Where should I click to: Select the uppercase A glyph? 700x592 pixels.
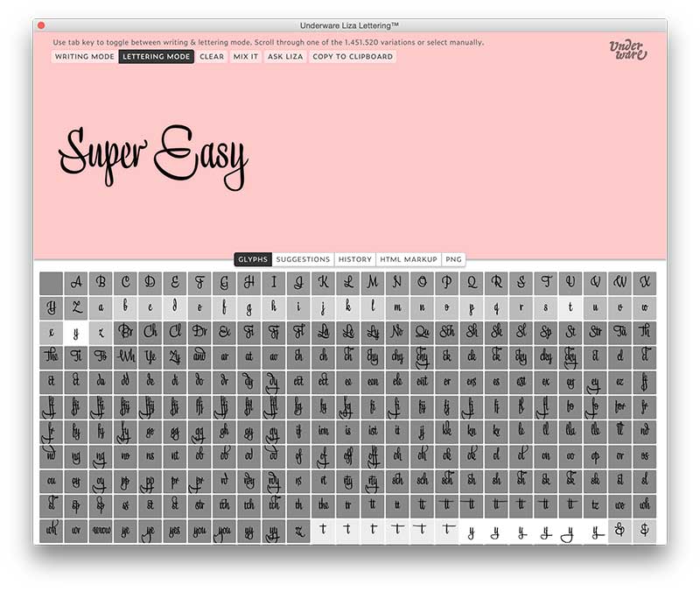coord(76,283)
